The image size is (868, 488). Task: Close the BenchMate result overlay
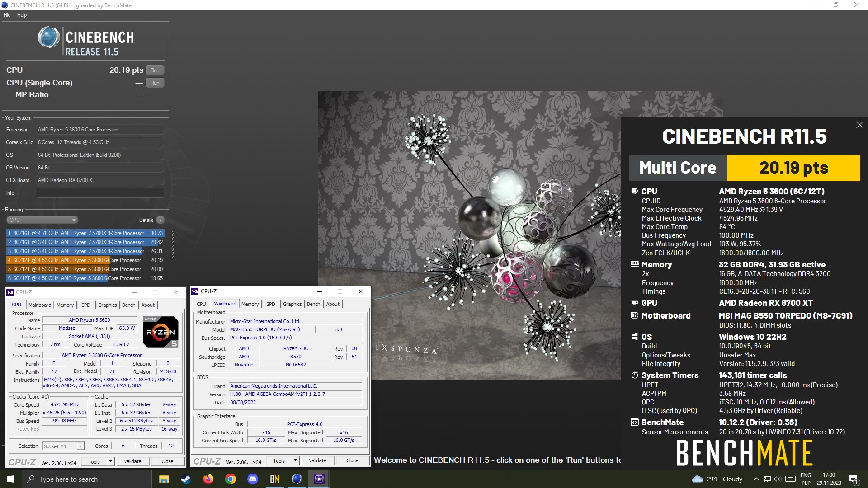[859, 125]
